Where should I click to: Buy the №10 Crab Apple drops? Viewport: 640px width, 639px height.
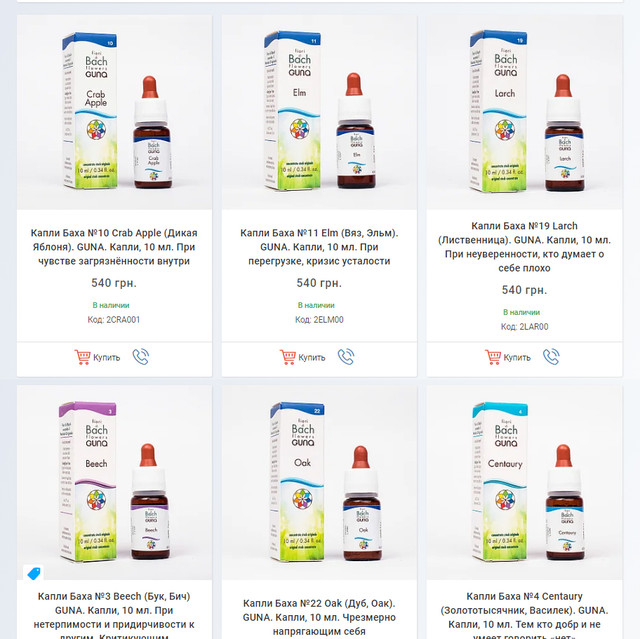[97, 357]
